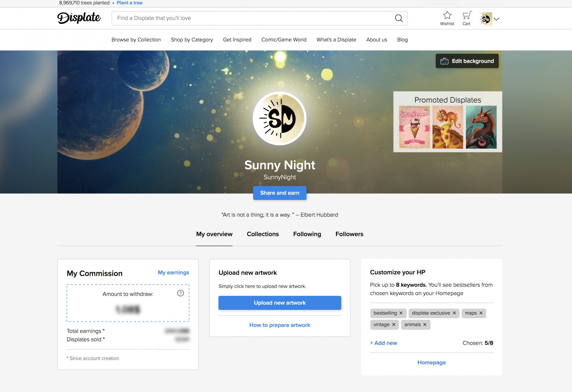
Task: Click the search magnifier icon
Action: pos(399,18)
